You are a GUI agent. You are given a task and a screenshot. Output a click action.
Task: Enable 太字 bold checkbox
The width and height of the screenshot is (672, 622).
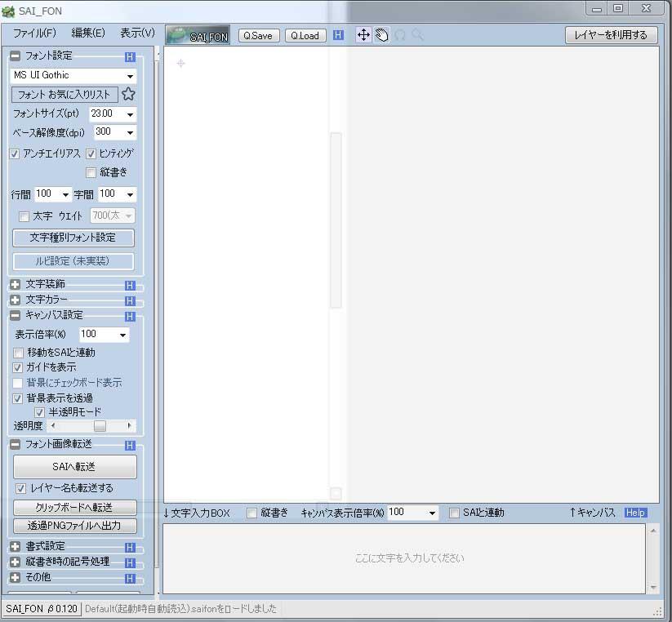pyautogui.click(x=24, y=217)
